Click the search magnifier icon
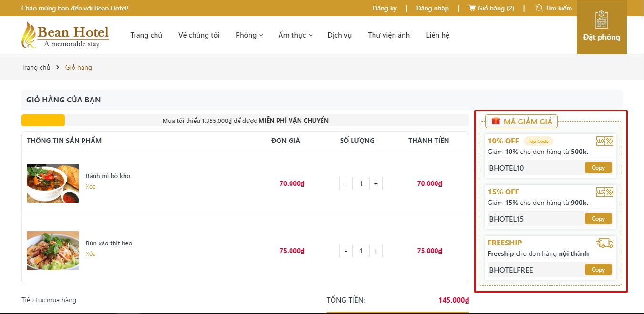Viewport: 644px width, 314px height. click(x=540, y=8)
